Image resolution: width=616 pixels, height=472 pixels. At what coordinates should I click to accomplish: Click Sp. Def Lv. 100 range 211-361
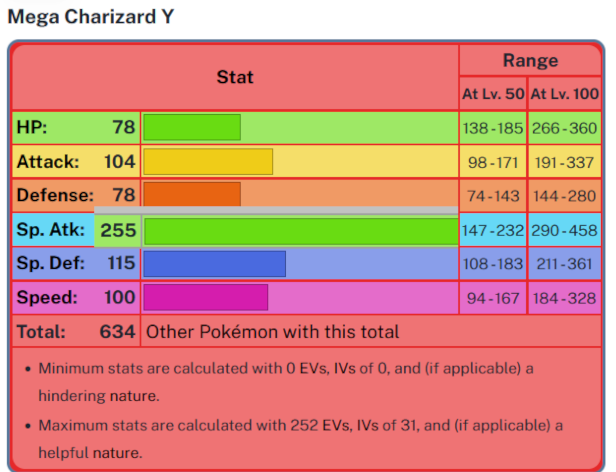point(565,264)
